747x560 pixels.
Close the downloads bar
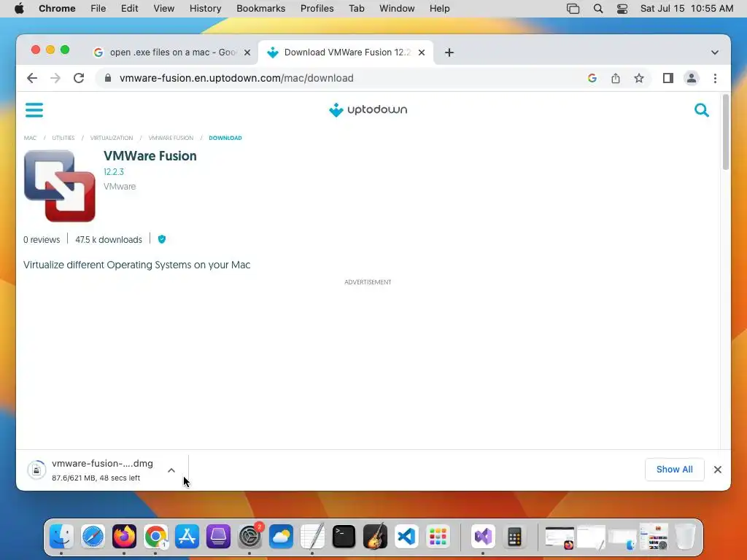(x=718, y=470)
